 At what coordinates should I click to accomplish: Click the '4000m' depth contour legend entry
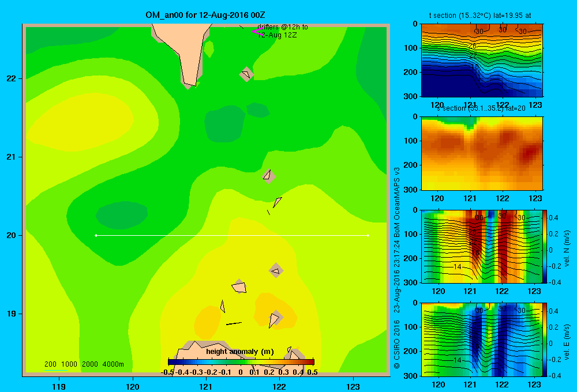[x=113, y=364]
